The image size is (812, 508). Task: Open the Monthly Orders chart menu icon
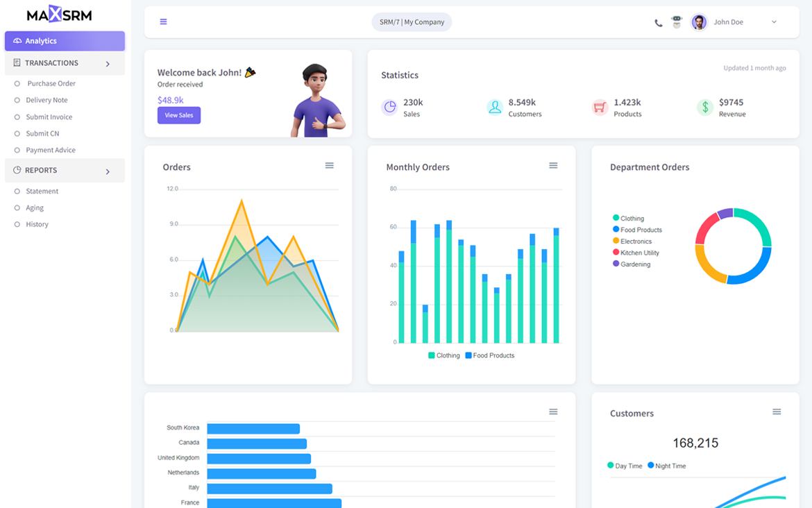553,166
